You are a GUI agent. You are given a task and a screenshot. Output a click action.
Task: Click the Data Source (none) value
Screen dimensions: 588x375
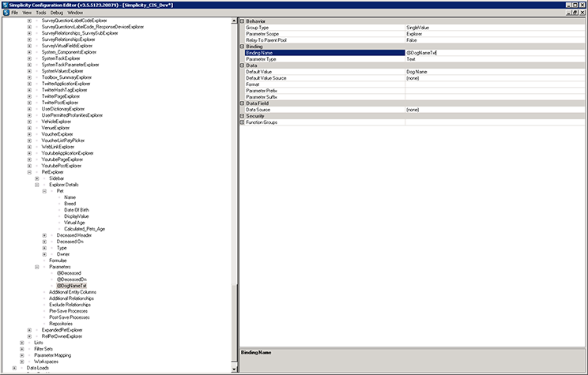[495, 110]
